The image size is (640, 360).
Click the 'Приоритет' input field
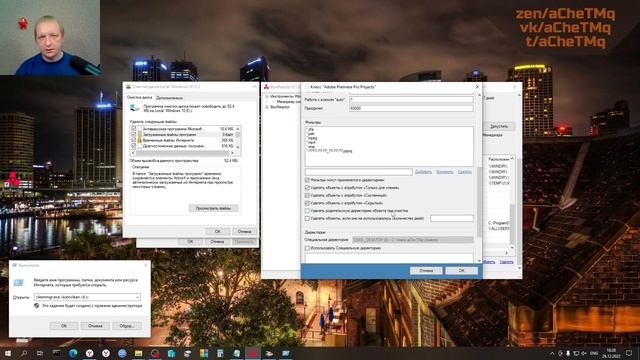click(x=411, y=108)
